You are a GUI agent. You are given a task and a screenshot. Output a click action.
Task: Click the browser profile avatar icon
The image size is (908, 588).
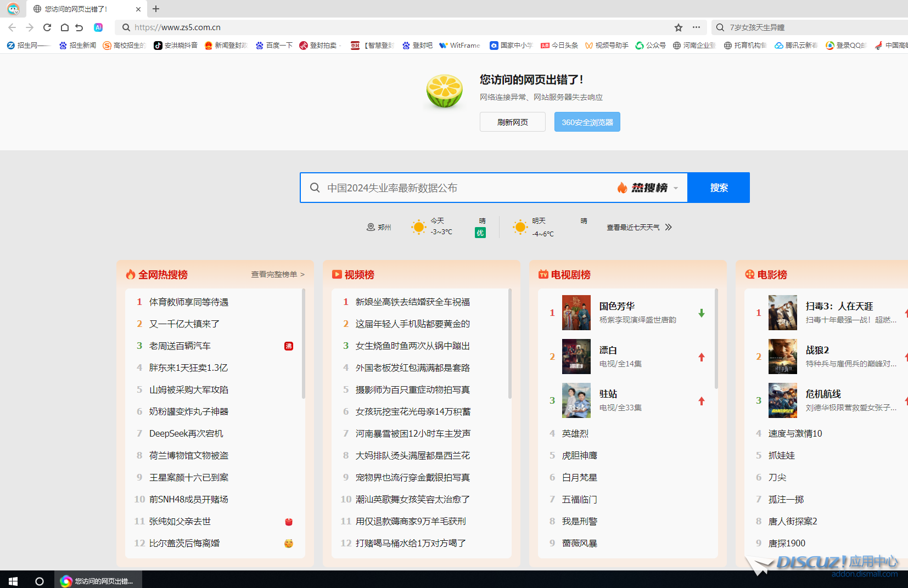(13, 9)
